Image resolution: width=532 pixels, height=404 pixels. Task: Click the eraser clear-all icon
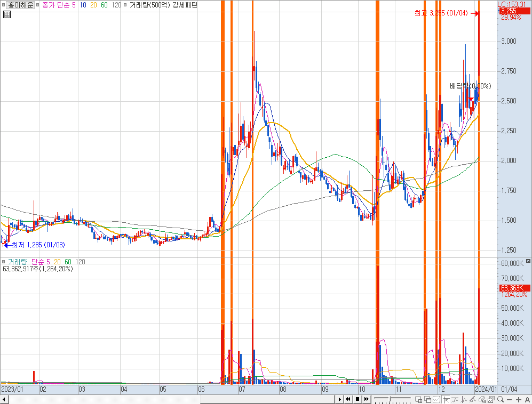tap(482, 399)
